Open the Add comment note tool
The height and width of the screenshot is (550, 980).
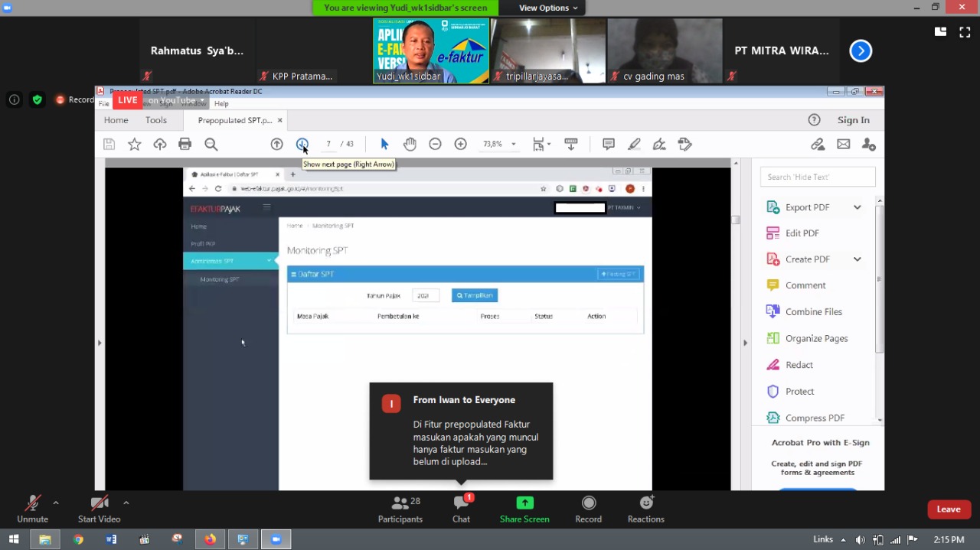pos(609,144)
